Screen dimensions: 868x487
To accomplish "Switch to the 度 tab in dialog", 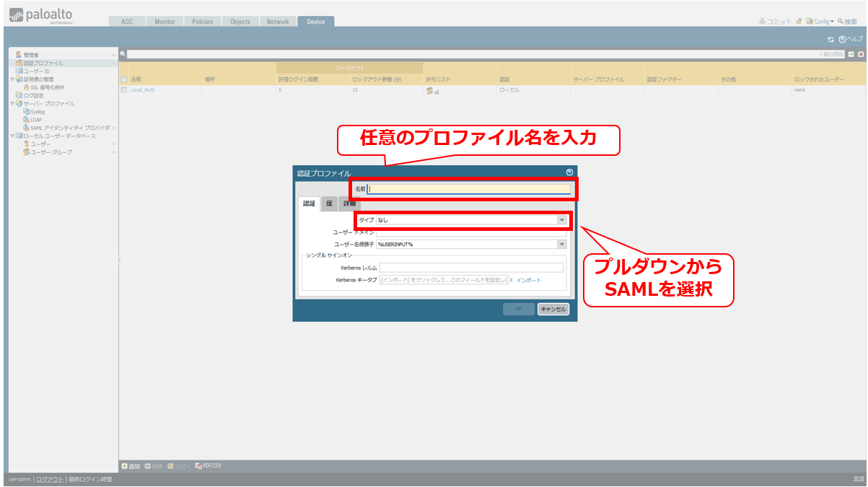I will (329, 204).
